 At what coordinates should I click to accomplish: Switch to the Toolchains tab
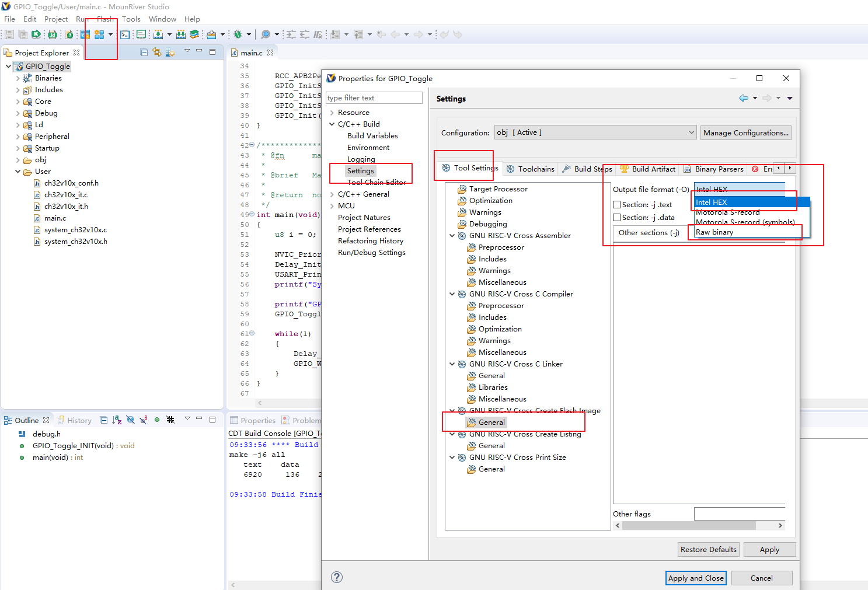[x=530, y=169]
